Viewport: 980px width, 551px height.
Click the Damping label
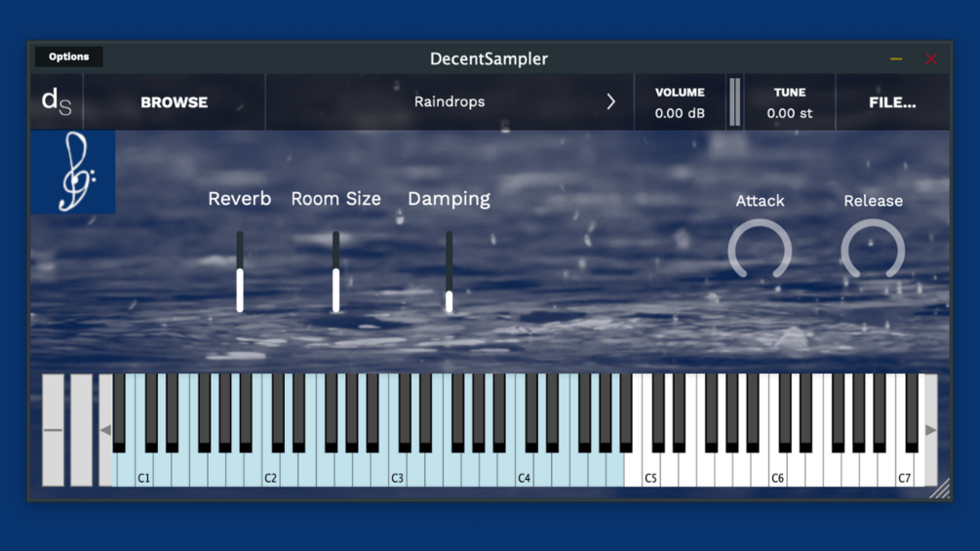coord(449,199)
